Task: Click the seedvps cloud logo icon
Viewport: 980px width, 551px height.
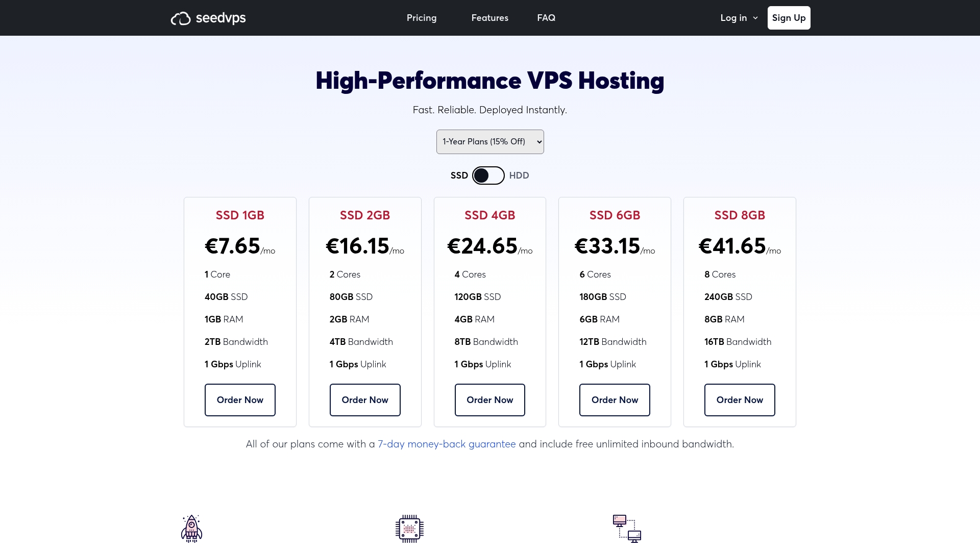Action: (181, 18)
